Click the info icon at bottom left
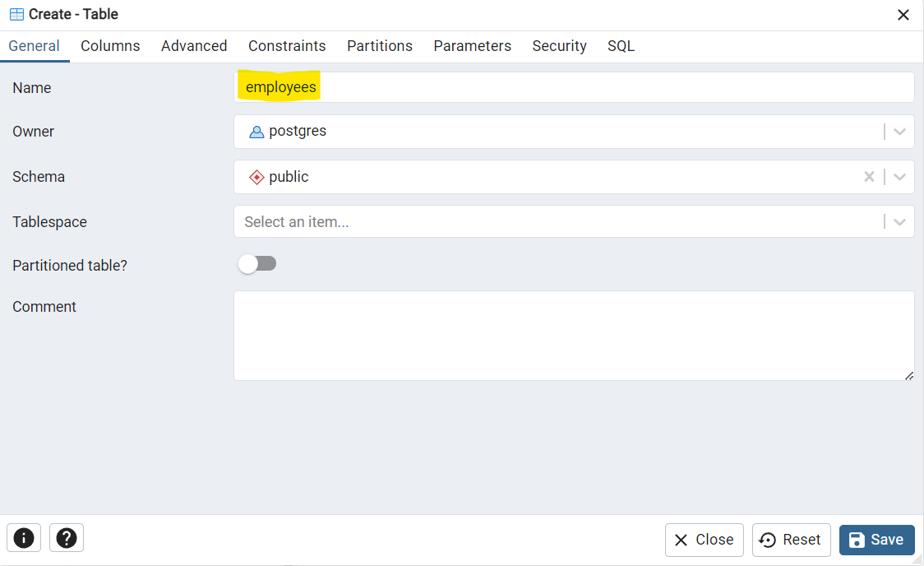 click(23, 537)
